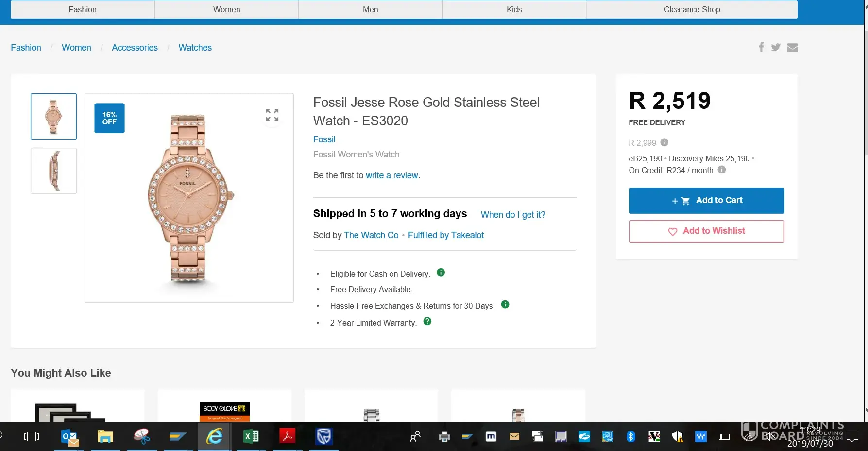
Task: Open The Watch Co seller link
Action: point(371,235)
